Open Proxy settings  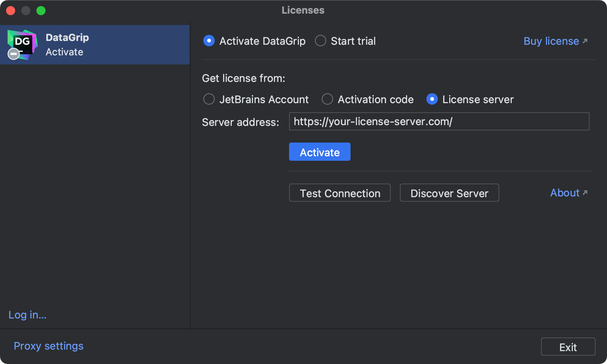pos(48,346)
